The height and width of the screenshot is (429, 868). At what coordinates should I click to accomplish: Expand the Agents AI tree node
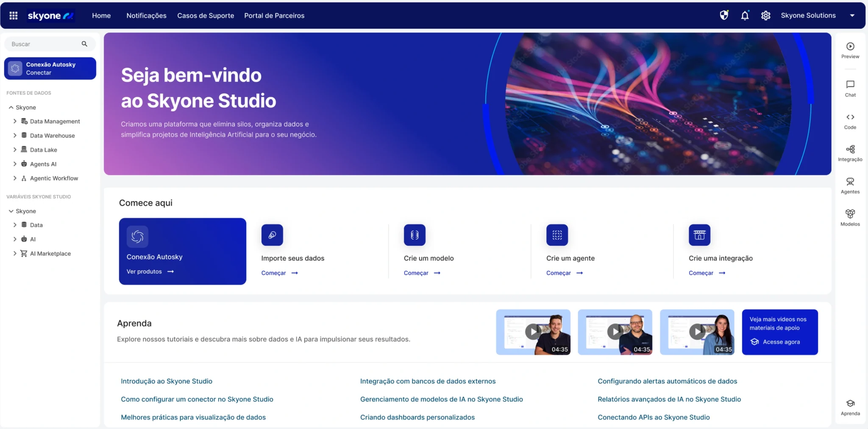(x=15, y=164)
